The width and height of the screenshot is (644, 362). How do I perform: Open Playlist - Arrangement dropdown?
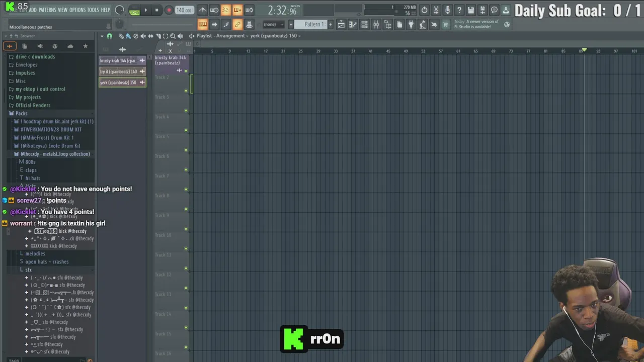pos(221,36)
